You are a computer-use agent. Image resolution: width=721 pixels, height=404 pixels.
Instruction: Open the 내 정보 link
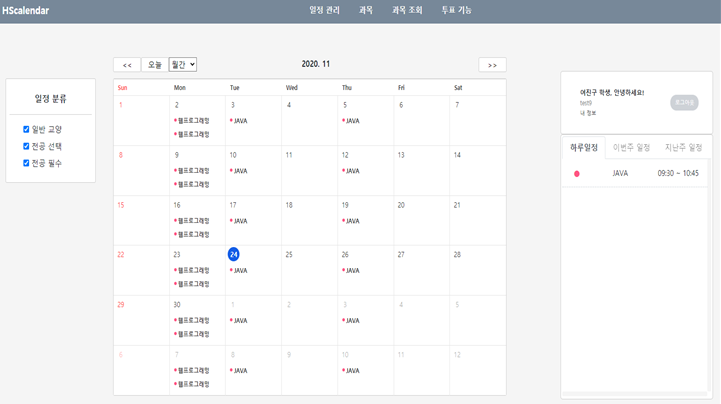588,113
